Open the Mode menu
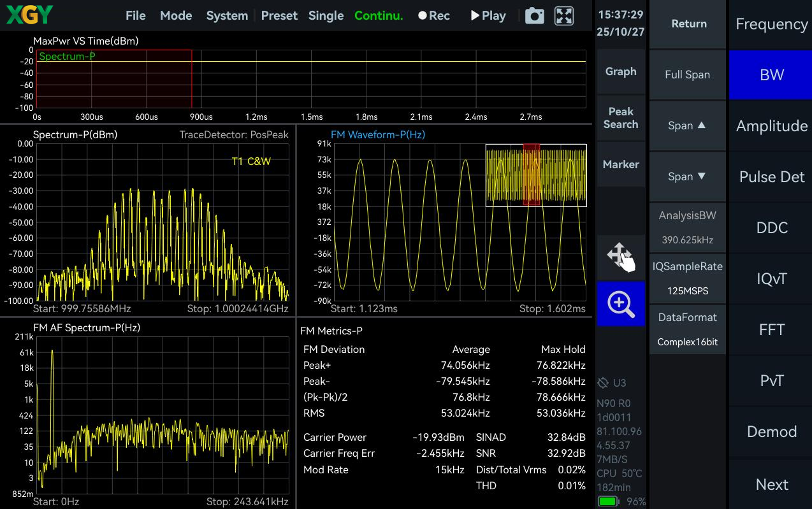The image size is (812, 509). 176,16
